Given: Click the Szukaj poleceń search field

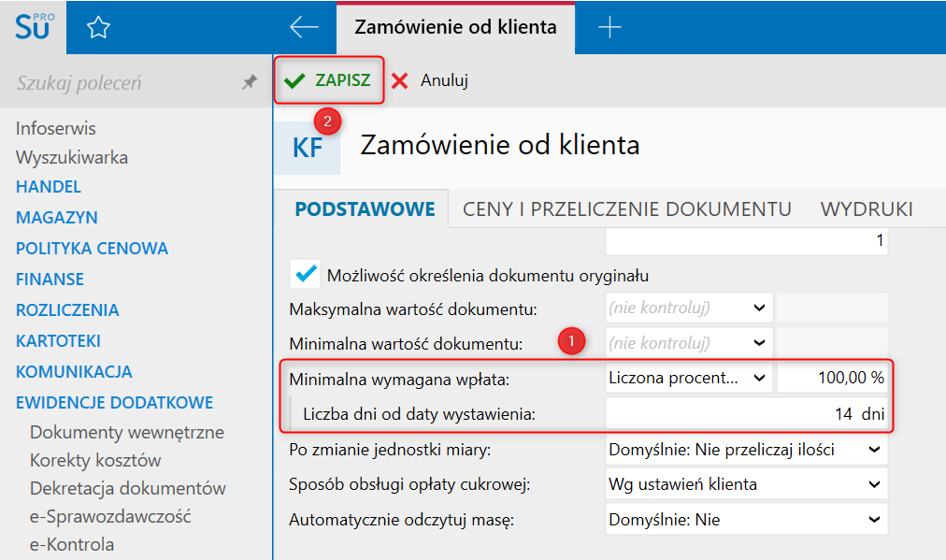Looking at the screenshot, I should click(112, 83).
